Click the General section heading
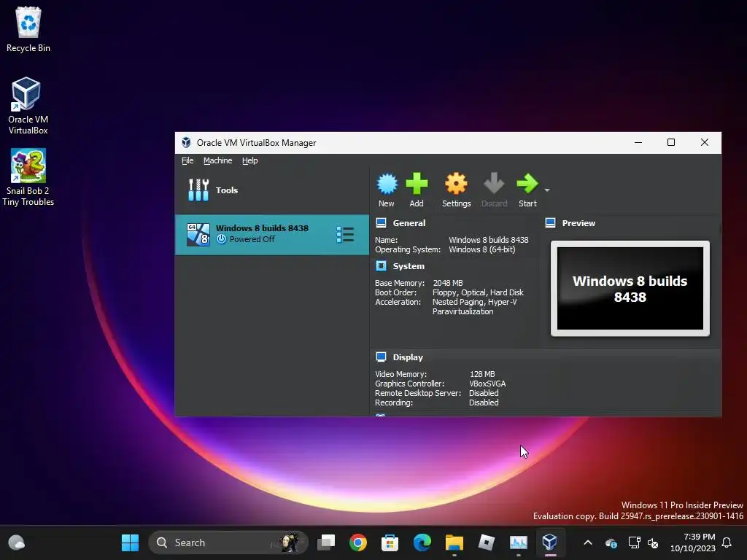Viewport: 747px width, 560px height. (409, 223)
